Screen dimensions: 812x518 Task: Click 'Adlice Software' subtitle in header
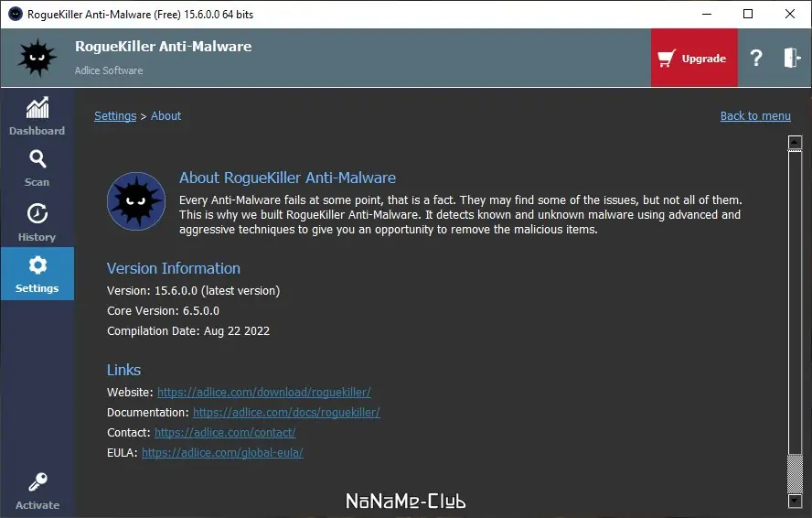[109, 70]
